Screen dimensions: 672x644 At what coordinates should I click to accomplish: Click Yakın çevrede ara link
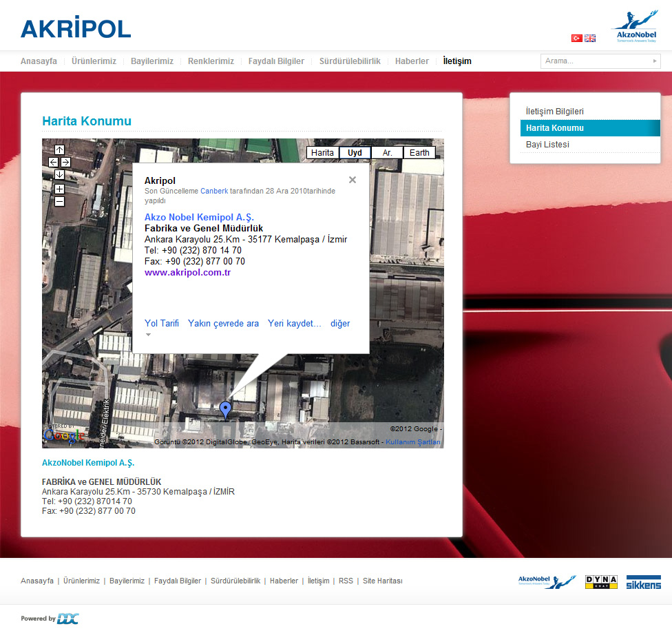click(x=223, y=323)
